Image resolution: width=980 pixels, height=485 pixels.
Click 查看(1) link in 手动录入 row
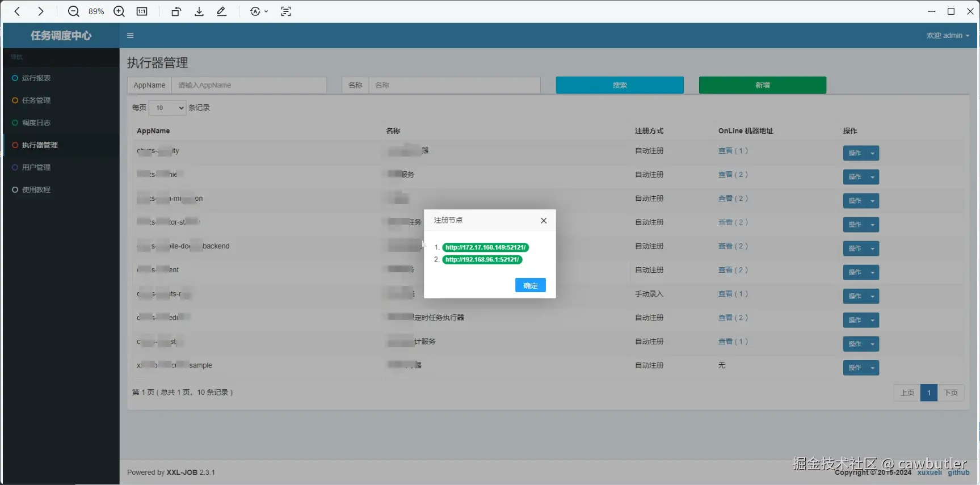(733, 294)
